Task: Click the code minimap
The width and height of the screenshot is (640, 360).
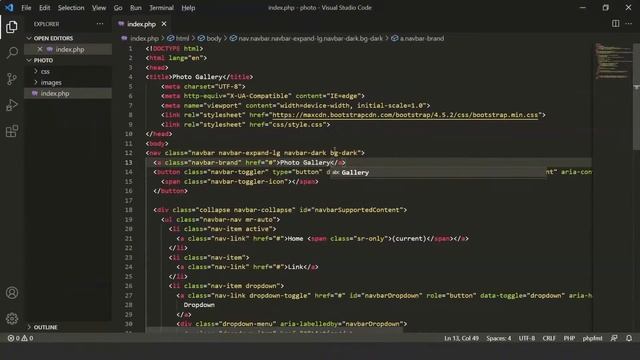Action: pyautogui.click(x=612, y=61)
